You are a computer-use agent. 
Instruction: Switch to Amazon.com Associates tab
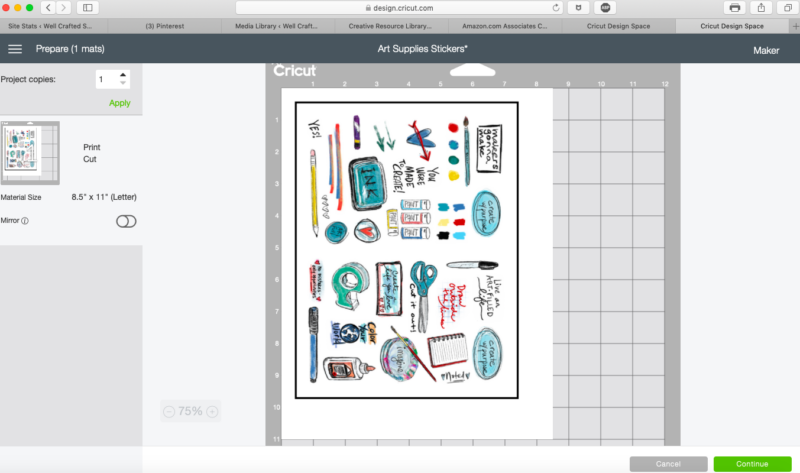[x=505, y=26]
